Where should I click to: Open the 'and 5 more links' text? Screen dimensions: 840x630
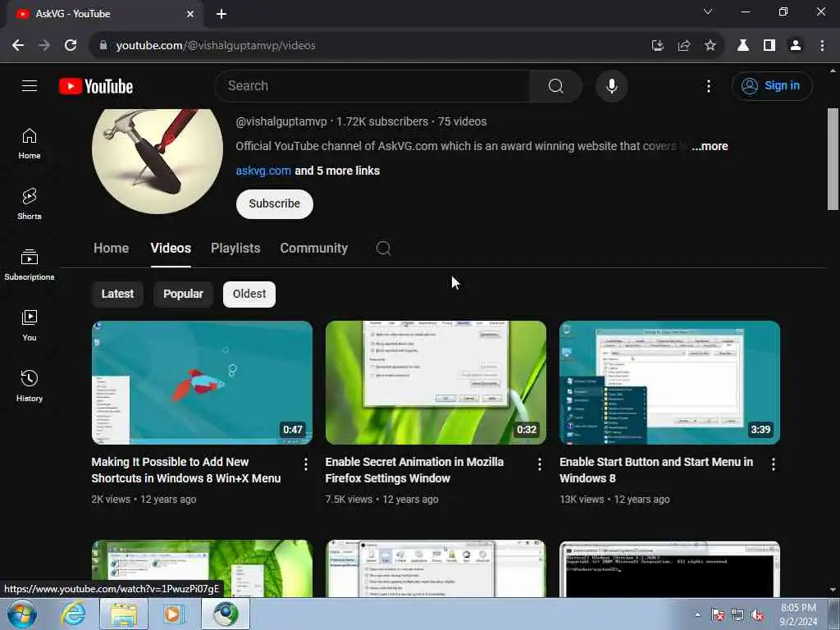(337, 171)
